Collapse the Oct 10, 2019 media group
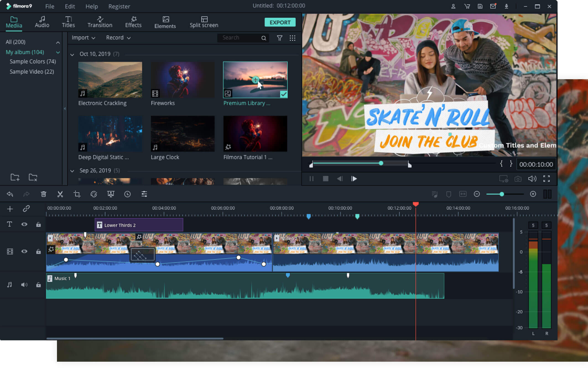The width and height of the screenshot is (588, 370). click(72, 54)
